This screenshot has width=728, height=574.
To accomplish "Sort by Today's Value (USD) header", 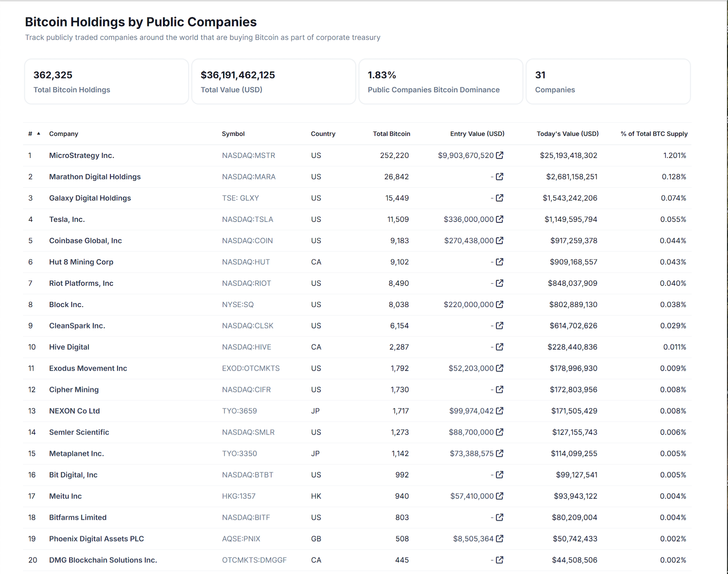I will 567,134.
